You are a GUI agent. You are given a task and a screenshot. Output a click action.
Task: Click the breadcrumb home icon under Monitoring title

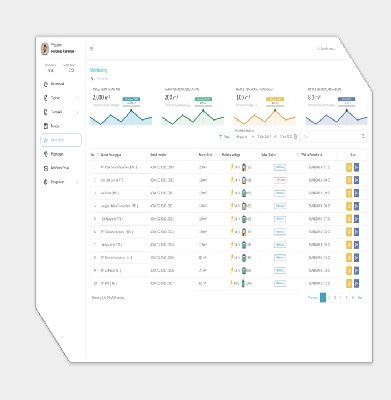pos(92,79)
